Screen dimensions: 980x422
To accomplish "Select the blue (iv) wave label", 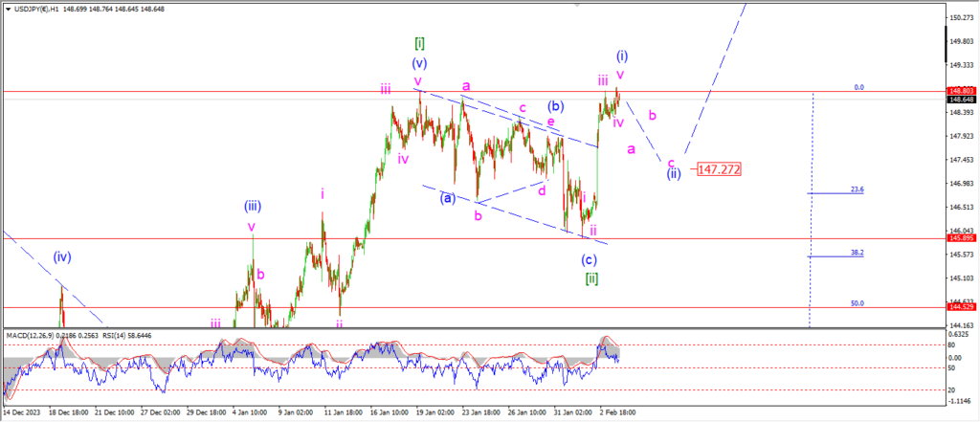I will 62,256.
